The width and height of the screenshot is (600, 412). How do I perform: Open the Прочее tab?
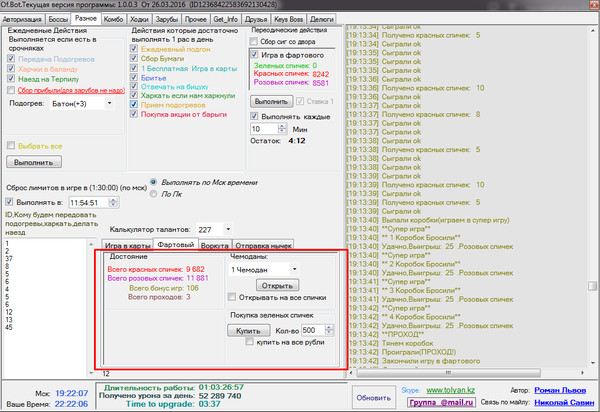coord(196,19)
